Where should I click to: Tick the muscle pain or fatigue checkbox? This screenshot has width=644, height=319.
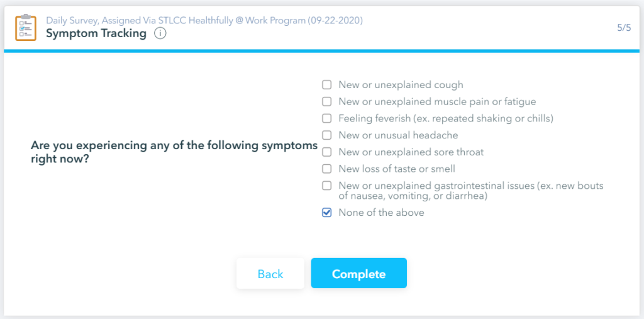click(326, 101)
